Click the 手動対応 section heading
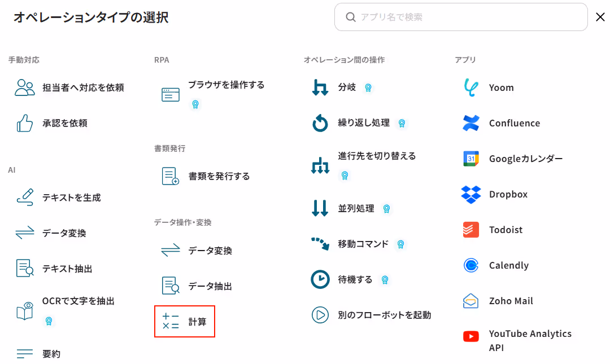610x364 pixels. point(24,60)
